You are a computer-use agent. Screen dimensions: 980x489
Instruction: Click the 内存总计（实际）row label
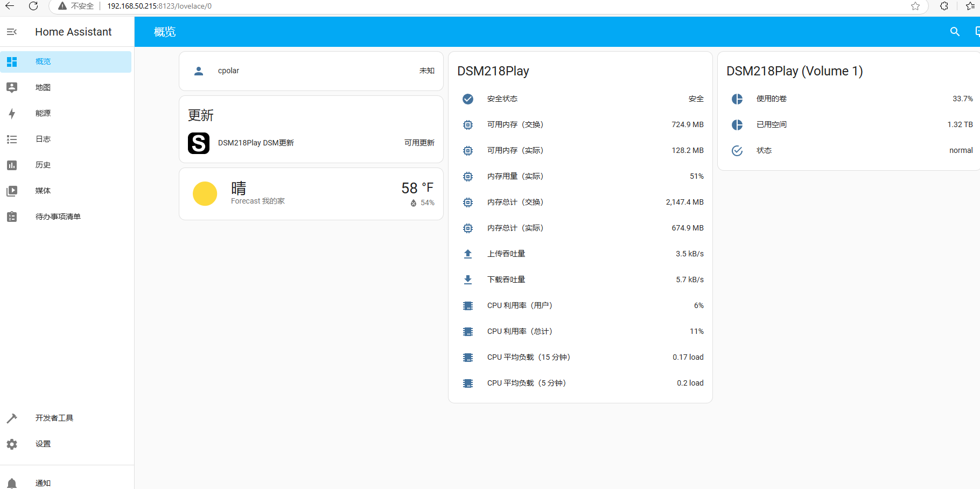(x=515, y=228)
